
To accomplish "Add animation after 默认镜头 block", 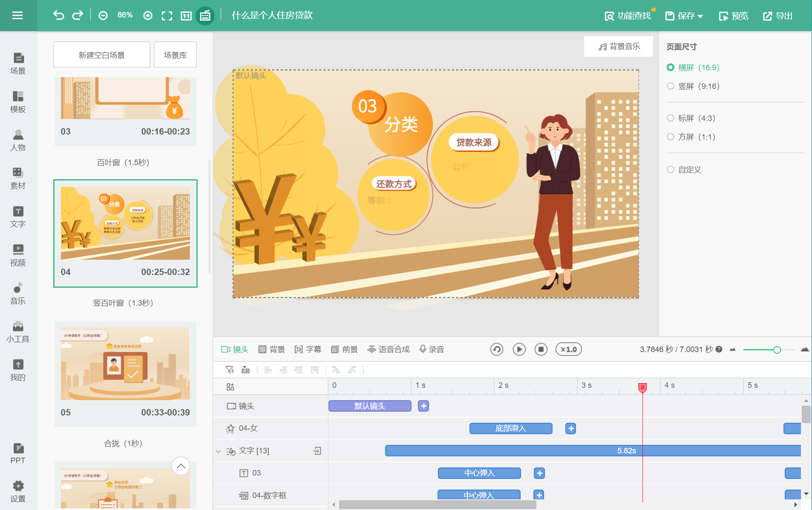I will [423, 406].
